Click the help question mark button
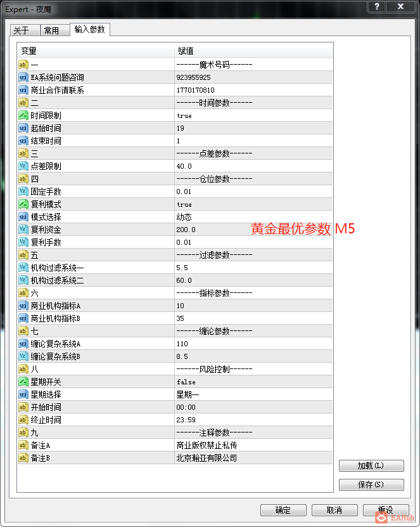The image size is (420, 527). click(x=377, y=6)
